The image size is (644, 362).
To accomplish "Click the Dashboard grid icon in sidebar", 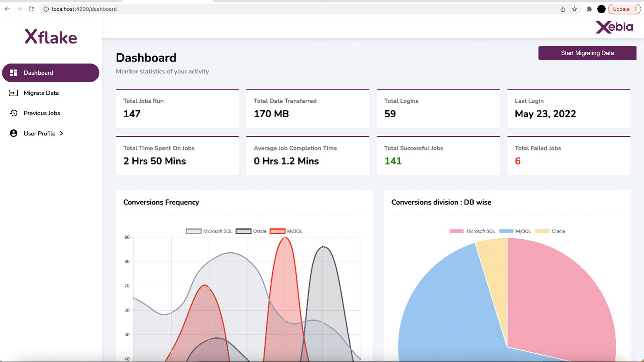I will (14, 73).
